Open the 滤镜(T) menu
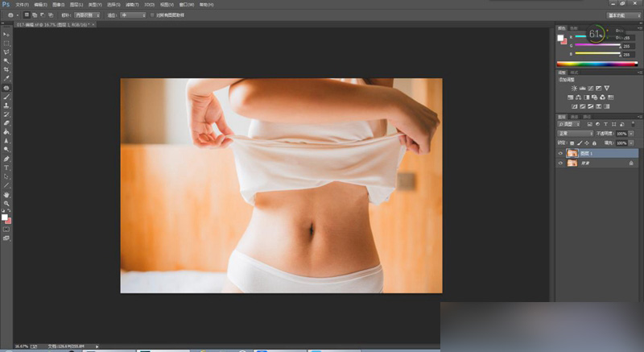The height and width of the screenshot is (352, 644). click(132, 5)
